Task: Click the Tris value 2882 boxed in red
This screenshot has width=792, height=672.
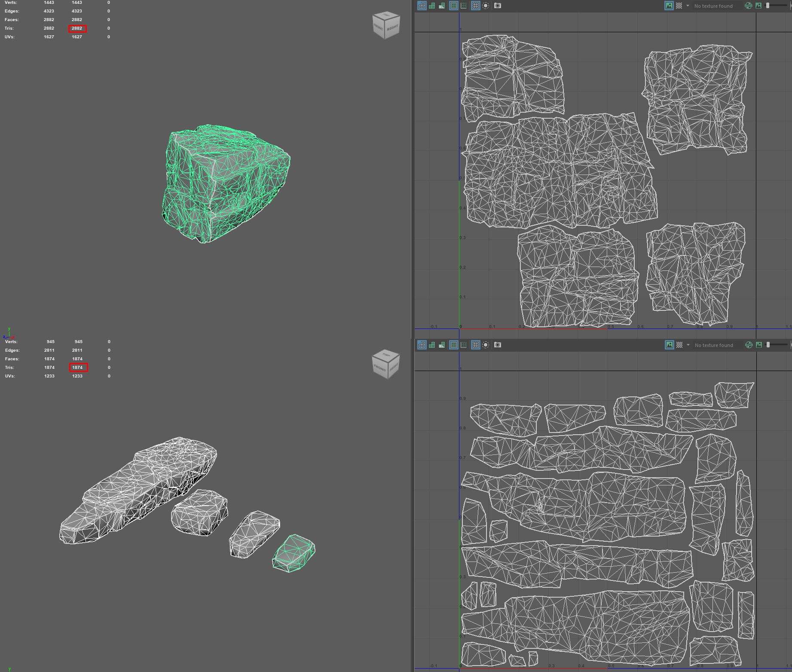Action: click(77, 28)
